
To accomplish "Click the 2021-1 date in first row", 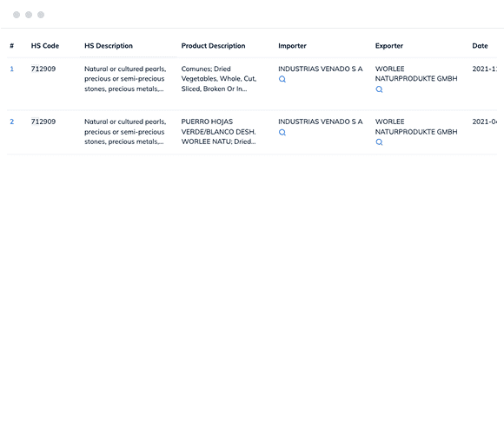I will [x=484, y=69].
